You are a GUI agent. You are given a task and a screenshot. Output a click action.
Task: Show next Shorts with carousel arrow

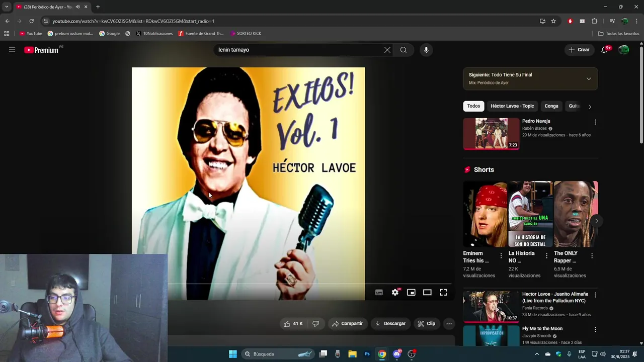click(596, 221)
